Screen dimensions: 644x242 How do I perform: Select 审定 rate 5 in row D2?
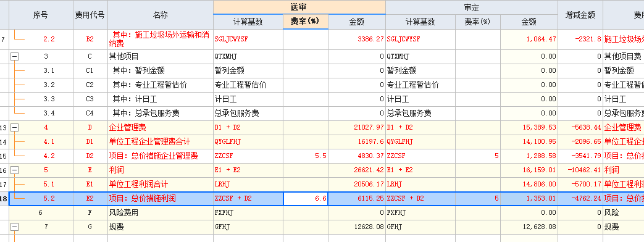(x=478, y=156)
